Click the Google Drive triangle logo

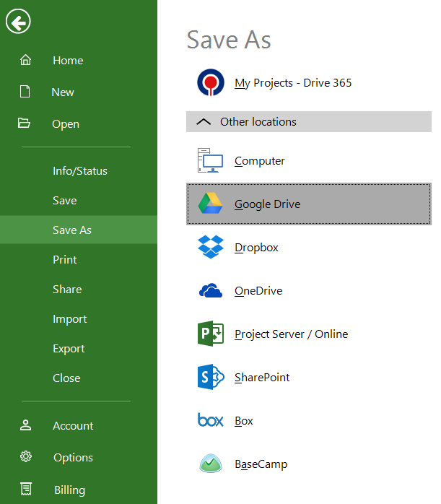(x=210, y=204)
